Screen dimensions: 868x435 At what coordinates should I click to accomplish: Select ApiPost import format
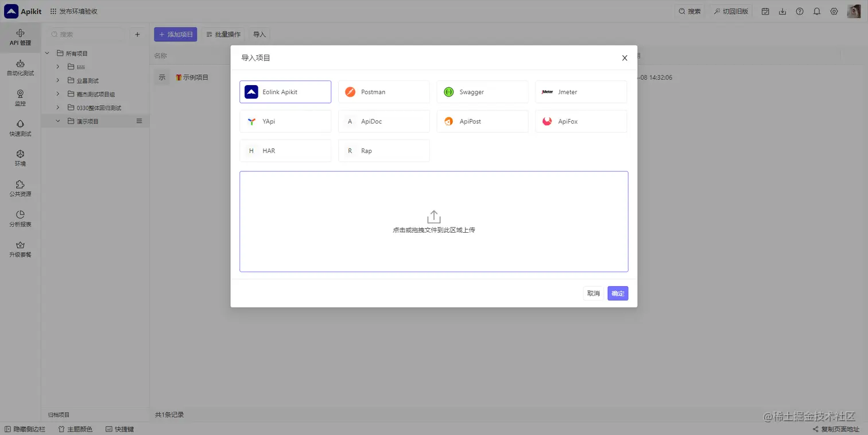pos(482,121)
